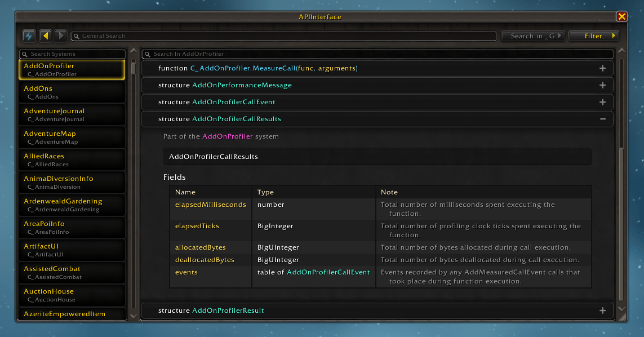Screen dimensions: 644x337
Task: Follow the pink AddOnProfiler system link
Action: [227, 136]
